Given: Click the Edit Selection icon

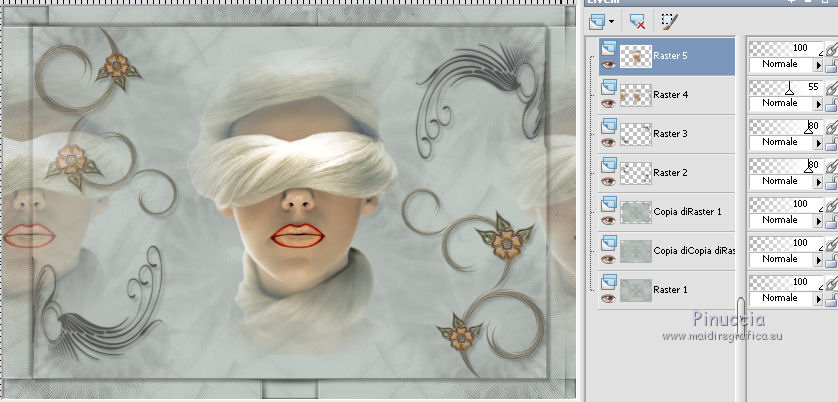Looking at the screenshot, I should tap(669, 19).
